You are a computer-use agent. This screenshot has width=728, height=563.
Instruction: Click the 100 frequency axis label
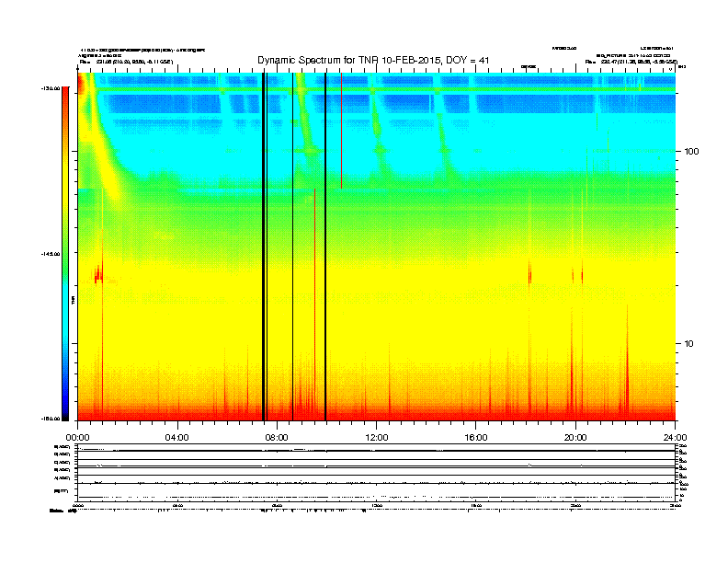point(691,152)
